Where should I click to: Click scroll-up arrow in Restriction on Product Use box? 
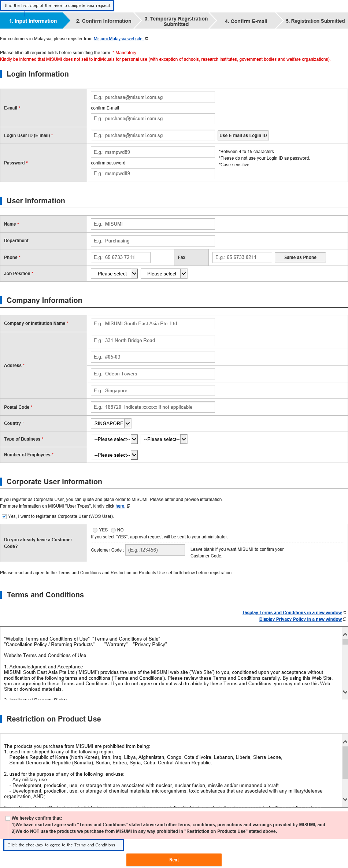point(345,742)
